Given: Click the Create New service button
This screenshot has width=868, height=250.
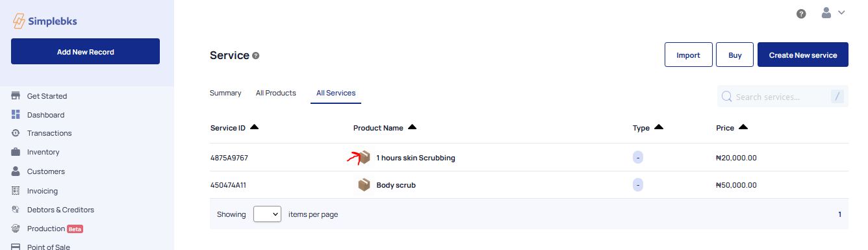Looking at the screenshot, I should point(803,55).
